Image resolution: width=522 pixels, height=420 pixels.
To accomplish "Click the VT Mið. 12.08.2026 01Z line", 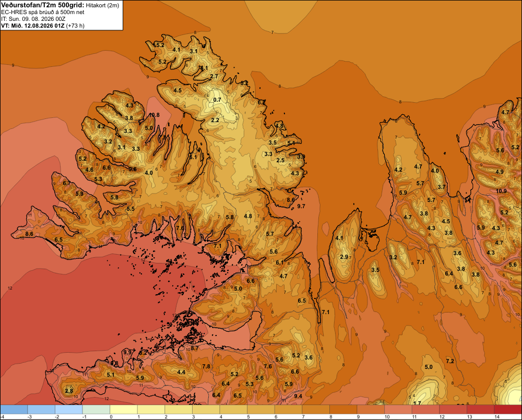I will pyautogui.click(x=43, y=26).
